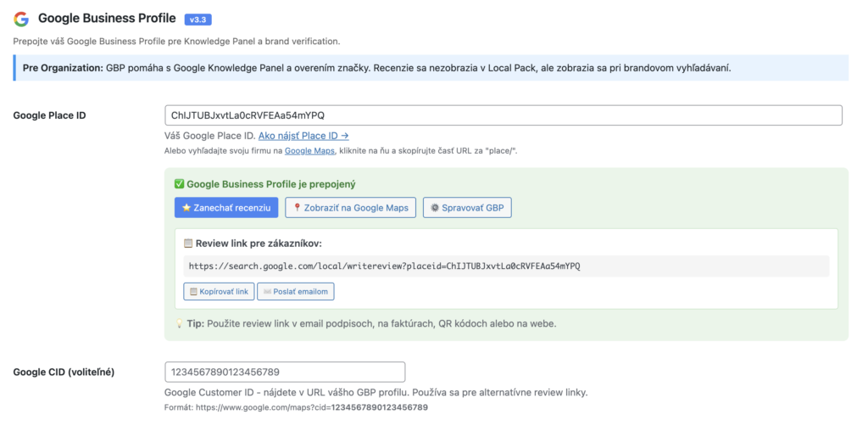Click the red map pin icon

298,207
